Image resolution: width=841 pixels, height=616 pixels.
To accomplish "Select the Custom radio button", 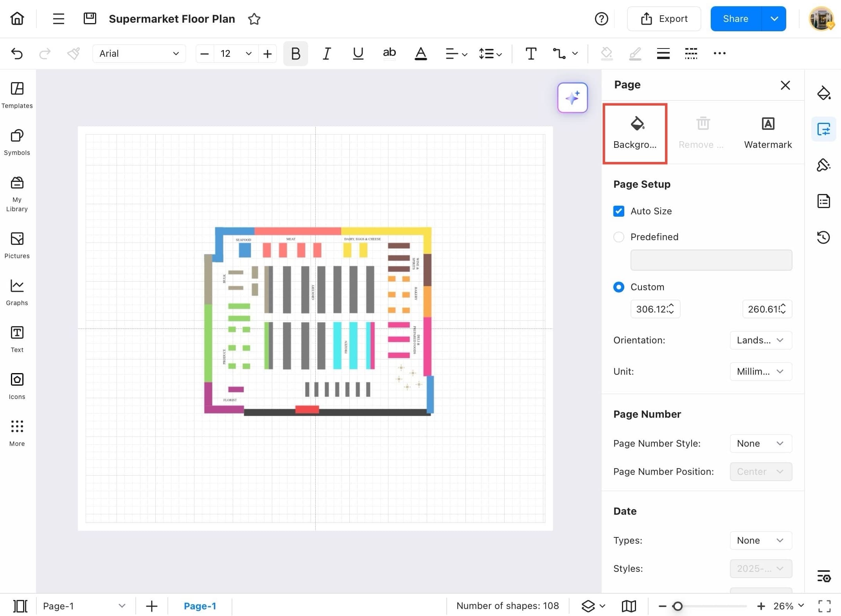I will coord(618,287).
